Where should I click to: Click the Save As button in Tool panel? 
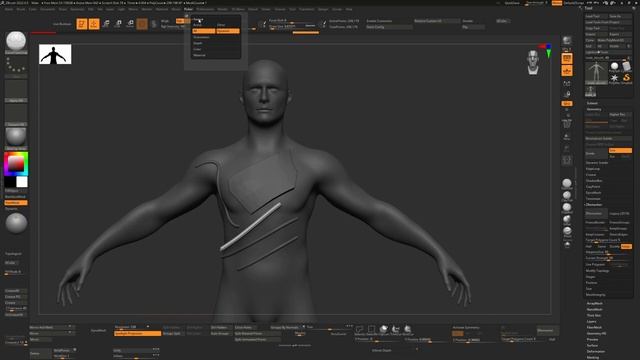(x=620, y=16)
